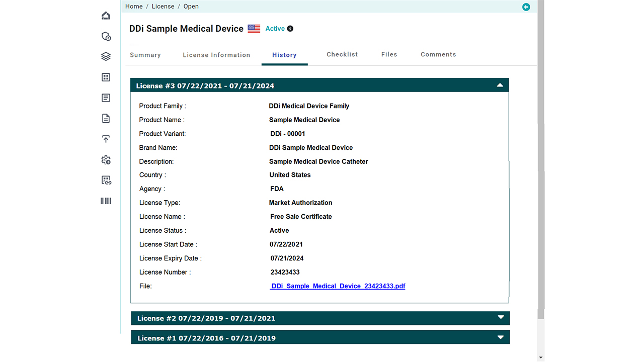This screenshot has height=362, width=644.
Task: Click the upload arrow sidebar icon
Action: click(106, 139)
